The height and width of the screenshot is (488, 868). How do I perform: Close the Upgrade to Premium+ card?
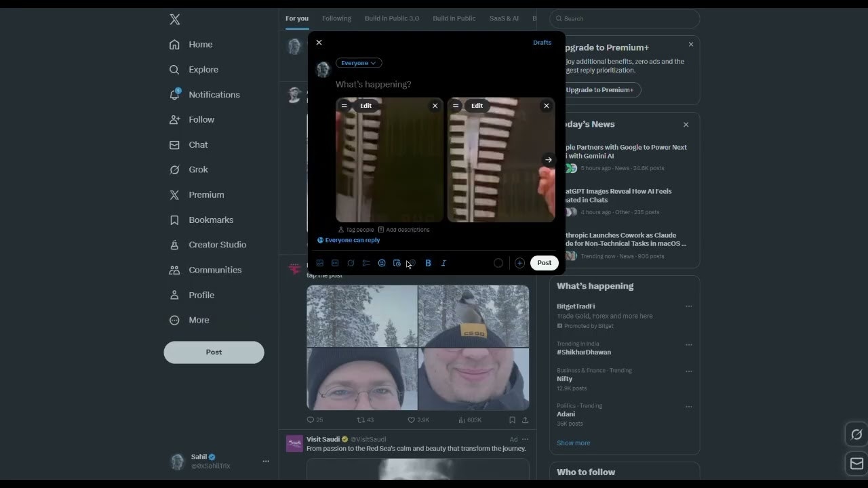tap(691, 45)
